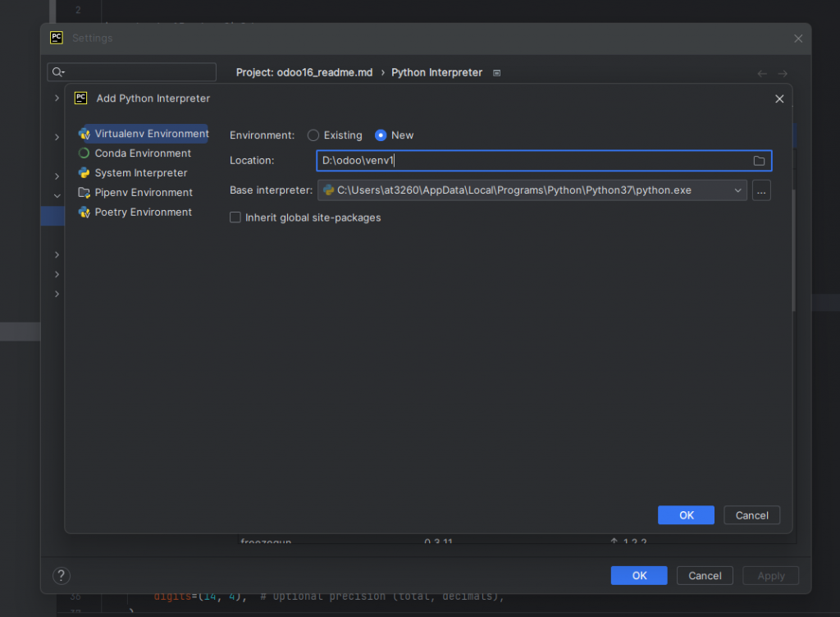
Task: Click the System Interpreter Python icon
Action: 84,173
